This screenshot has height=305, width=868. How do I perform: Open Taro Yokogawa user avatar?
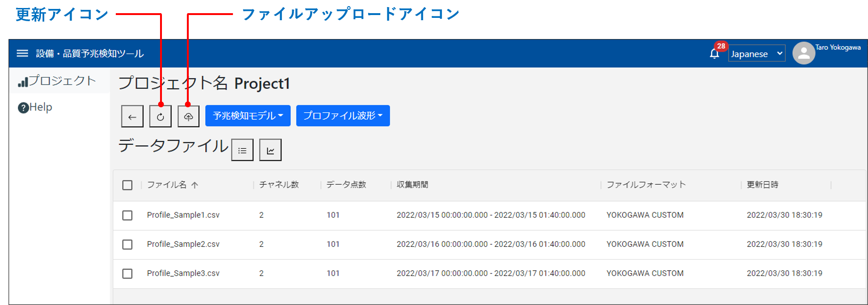coord(804,53)
